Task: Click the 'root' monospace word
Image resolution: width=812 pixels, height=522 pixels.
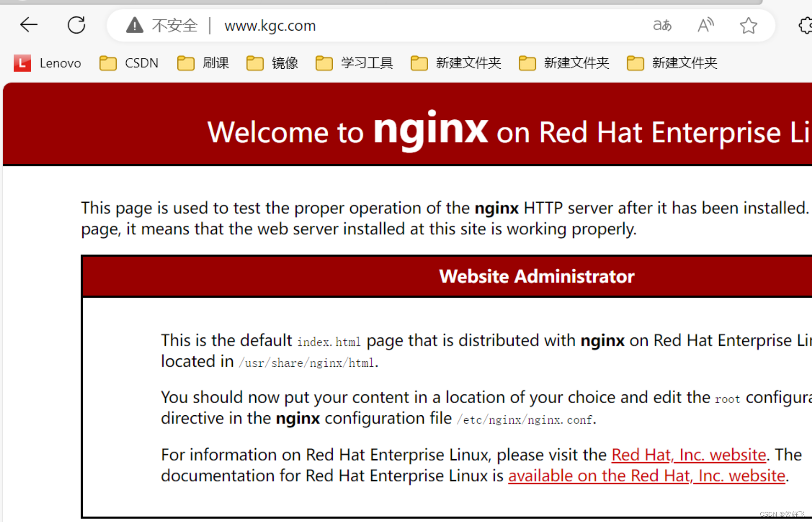Action: click(x=727, y=399)
